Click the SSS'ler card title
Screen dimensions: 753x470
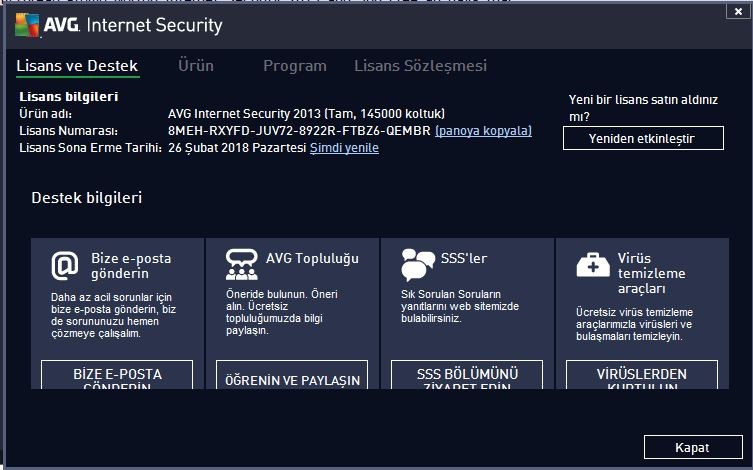click(x=464, y=258)
